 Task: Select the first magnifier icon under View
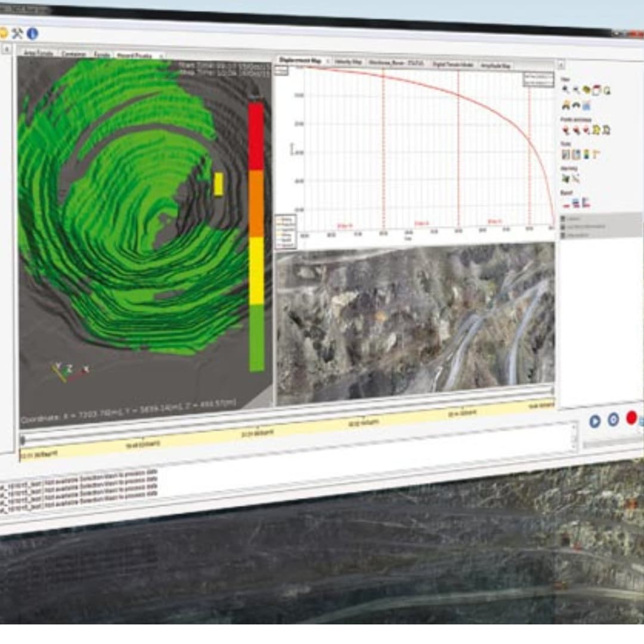point(565,89)
